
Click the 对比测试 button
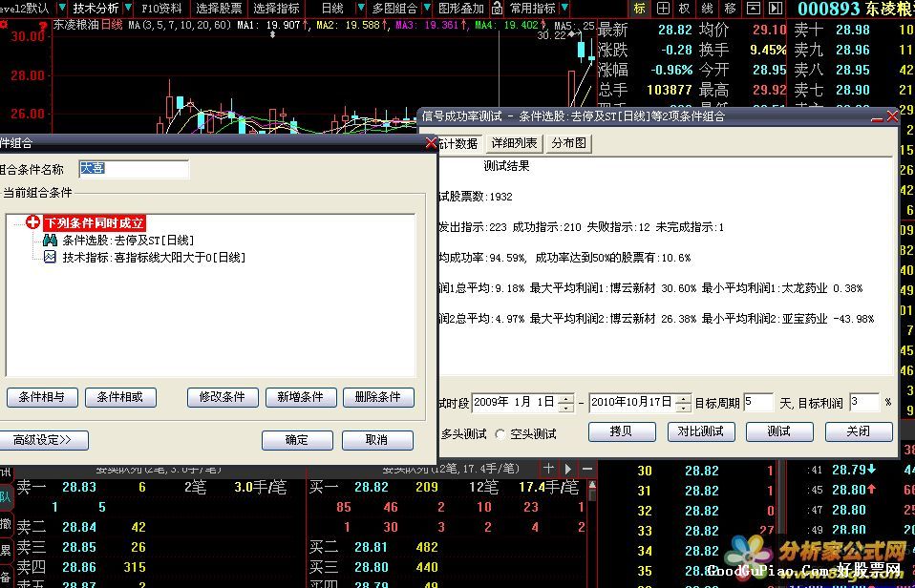point(701,431)
